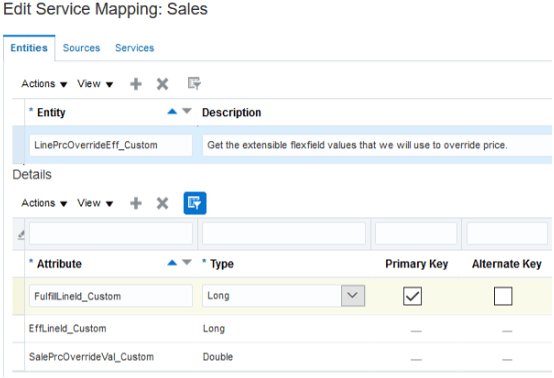Image resolution: width=554 pixels, height=378 pixels.
Task: Click the Type filter box
Action: (x=284, y=233)
